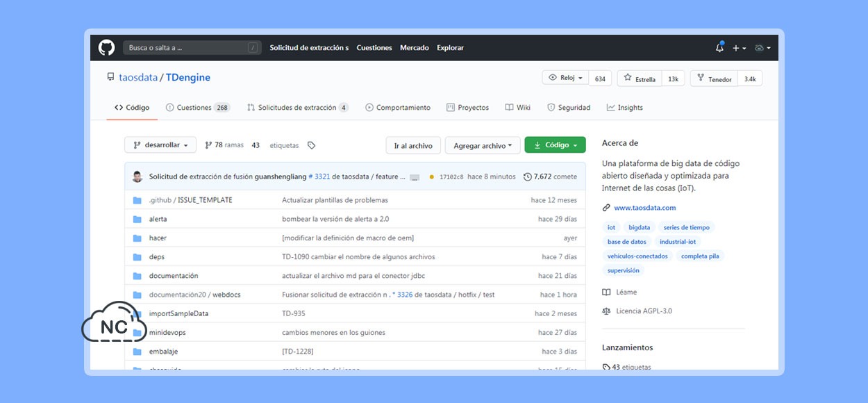Viewport: 868px width, 403px height.
Task: Star the repo with Estrella button
Action: pyautogui.click(x=640, y=79)
